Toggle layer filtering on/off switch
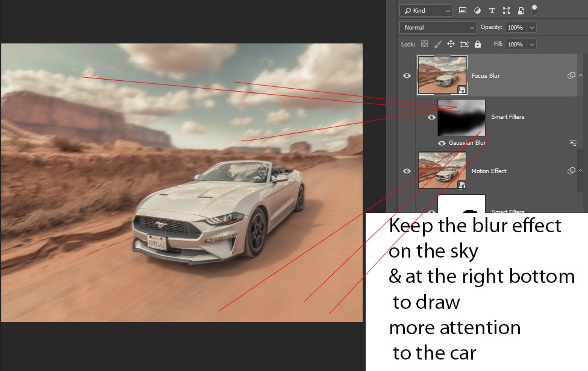This screenshot has height=371, width=588. [x=534, y=9]
